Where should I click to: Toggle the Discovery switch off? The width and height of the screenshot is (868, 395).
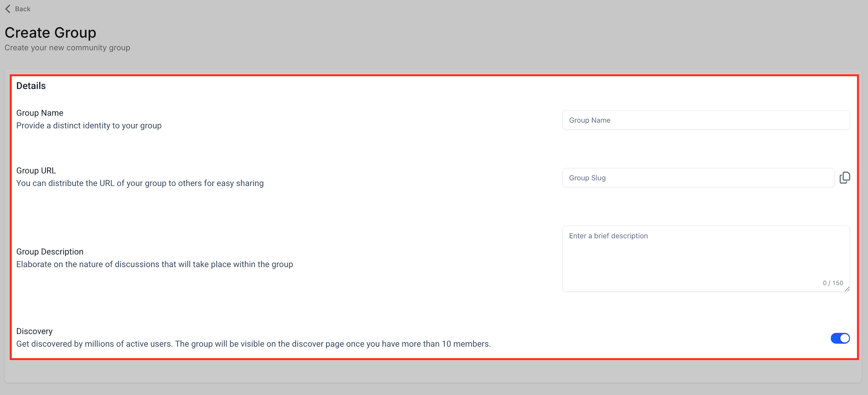click(840, 338)
